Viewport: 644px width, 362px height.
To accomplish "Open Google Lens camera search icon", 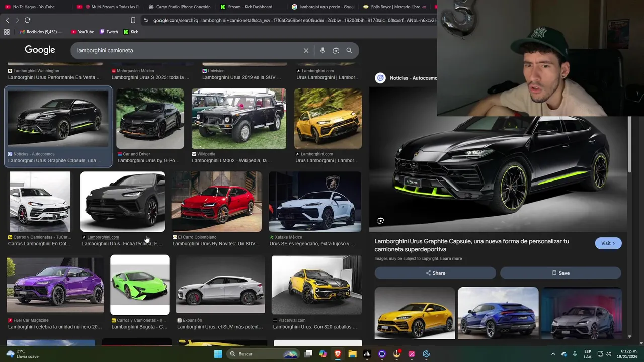I will coord(336,50).
